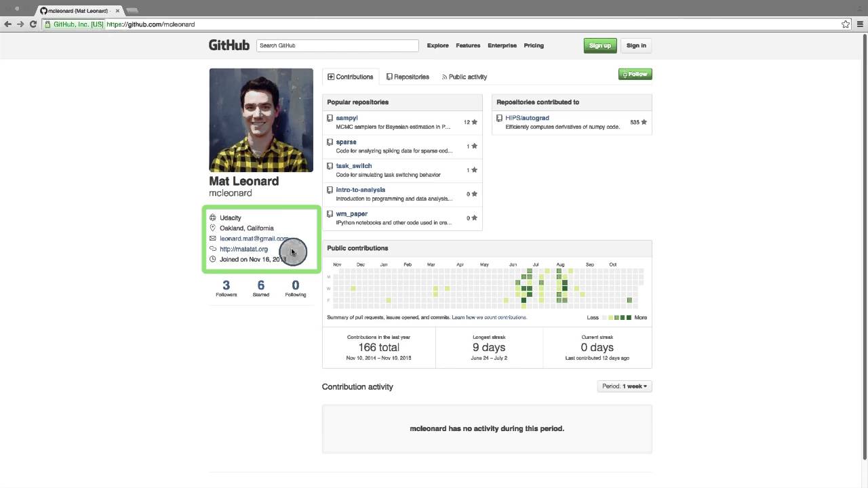Click the Search GitHub input field
Viewport: 868px width, 488px height.
(338, 45)
